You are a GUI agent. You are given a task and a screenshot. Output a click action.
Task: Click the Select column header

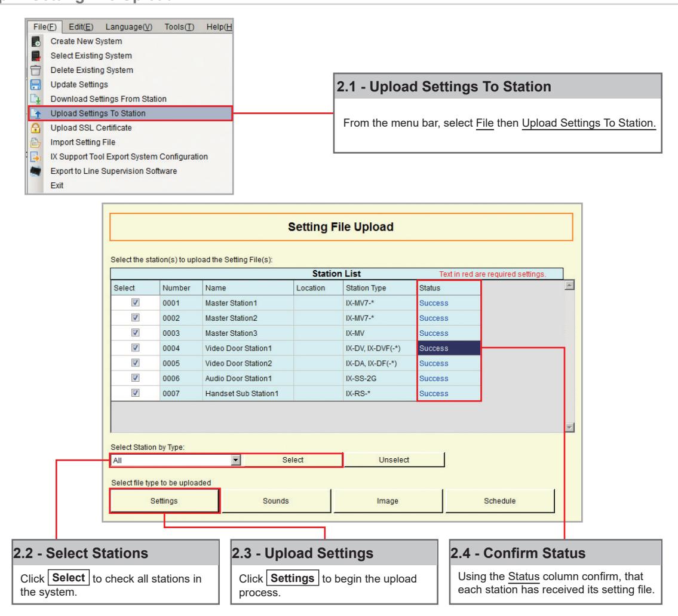136,288
